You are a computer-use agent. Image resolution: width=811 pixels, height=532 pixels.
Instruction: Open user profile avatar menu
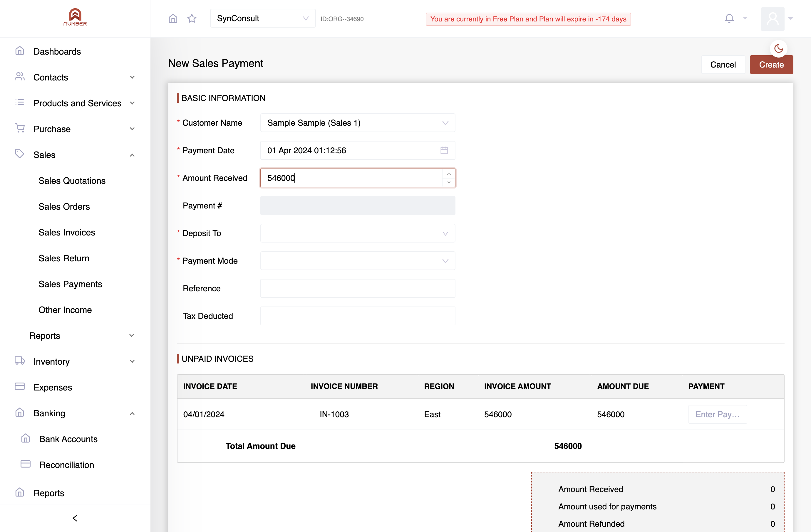[773, 19]
